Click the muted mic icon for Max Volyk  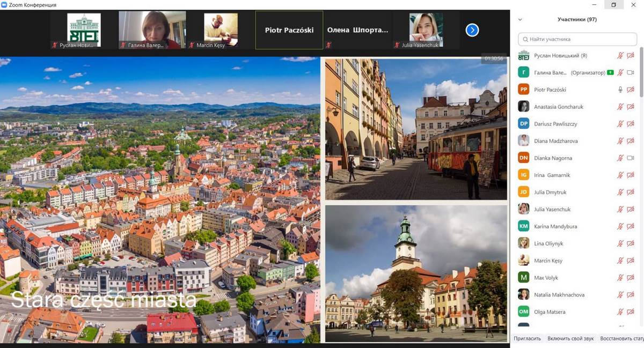620,278
